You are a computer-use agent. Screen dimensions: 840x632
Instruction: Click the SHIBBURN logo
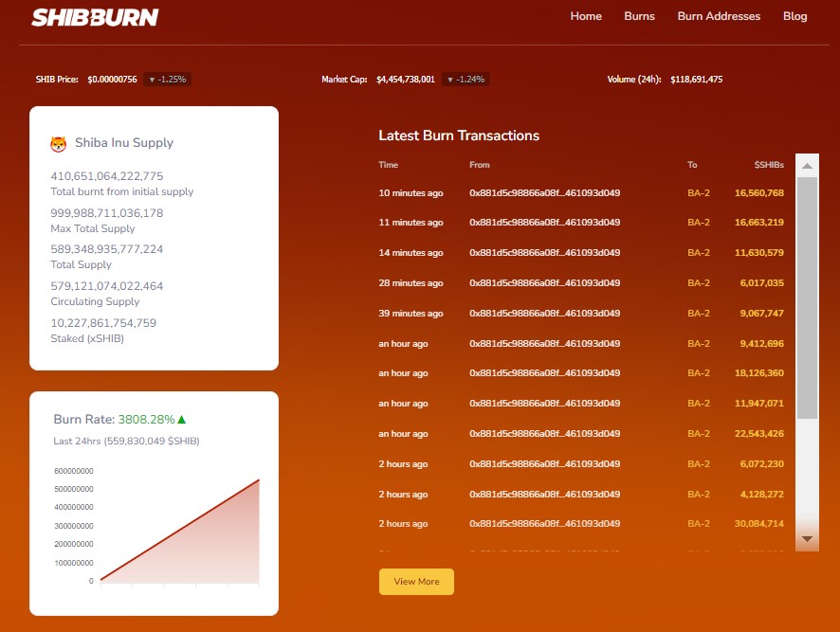(x=95, y=16)
